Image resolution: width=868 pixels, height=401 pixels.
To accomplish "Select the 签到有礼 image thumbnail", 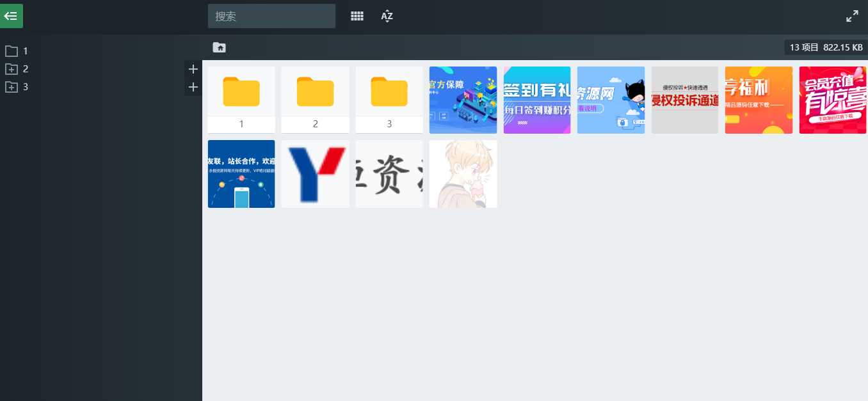I will point(537,100).
